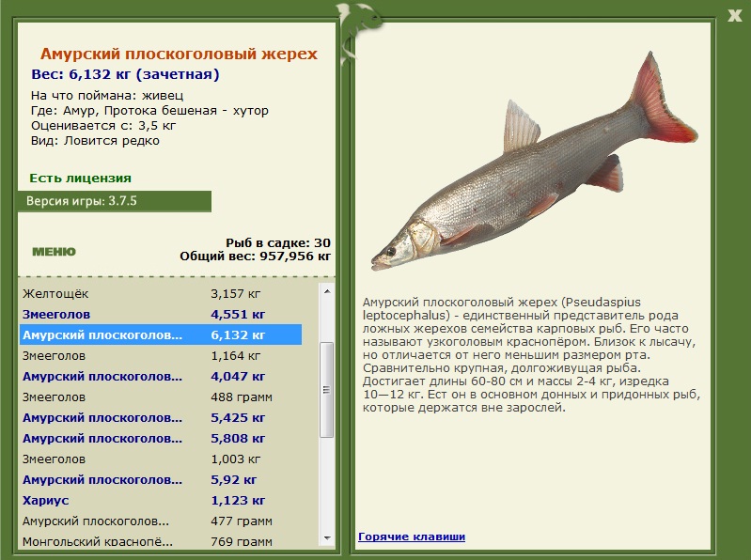Viewport: 751px width, 560px height.
Task: Select highlighted Амурский плоскоголов 6,132 кг row
Action: pos(161,334)
